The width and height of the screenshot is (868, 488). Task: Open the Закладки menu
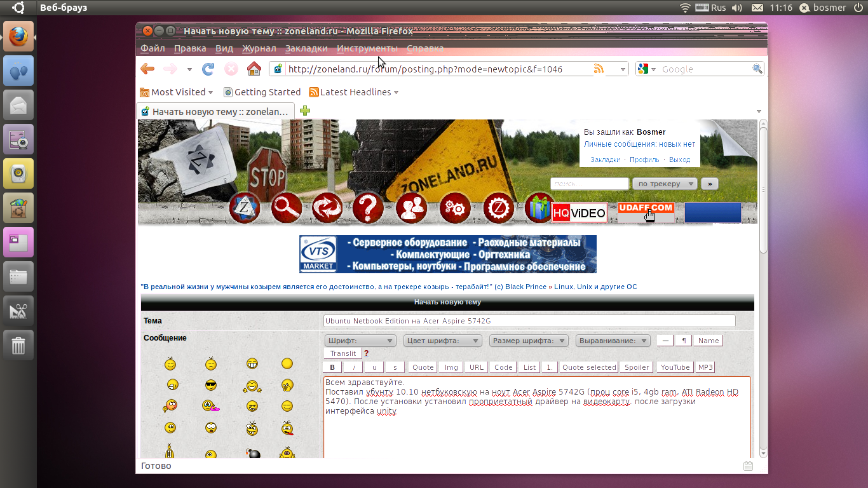pyautogui.click(x=306, y=48)
